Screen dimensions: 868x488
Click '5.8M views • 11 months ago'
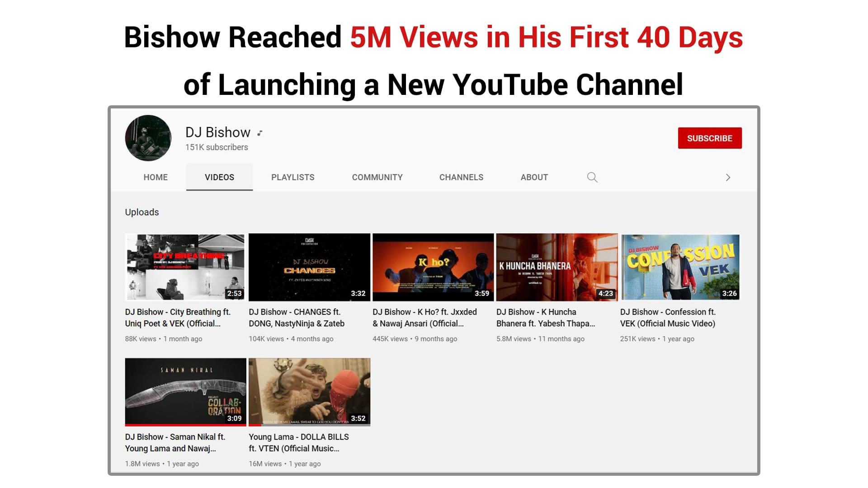click(540, 339)
